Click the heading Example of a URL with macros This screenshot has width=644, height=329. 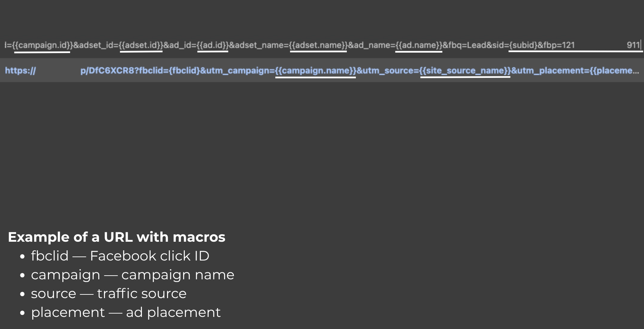(x=117, y=237)
